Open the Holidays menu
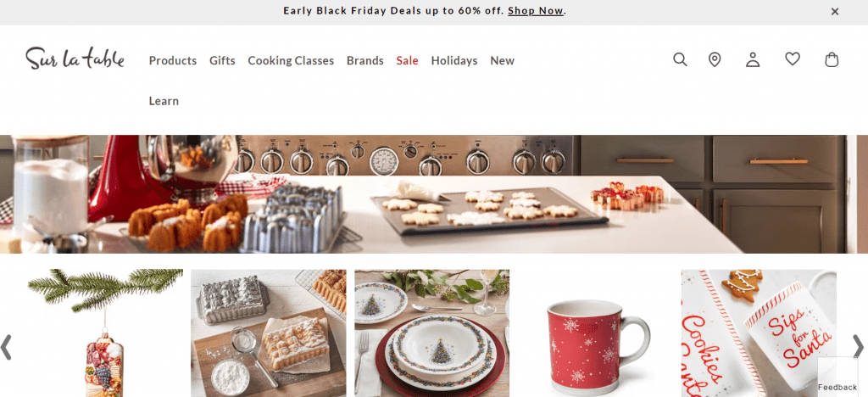Viewport: 868px width, 397px height. pyautogui.click(x=454, y=60)
